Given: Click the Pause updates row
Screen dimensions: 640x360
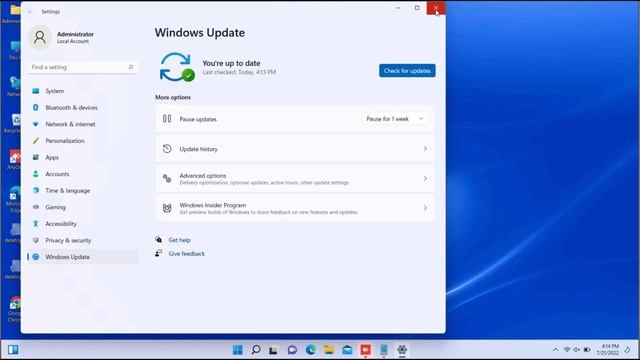Looking at the screenshot, I should [x=295, y=119].
